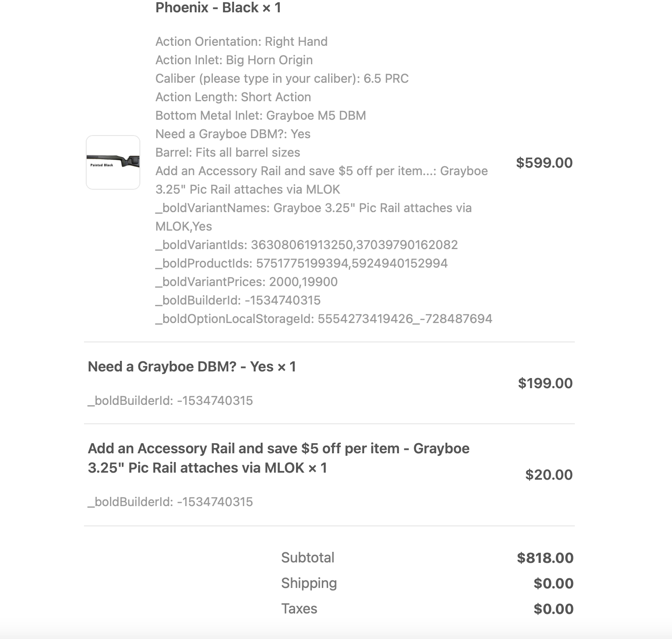Click the Taxes label
The width and height of the screenshot is (672, 639).
(299, 609)
